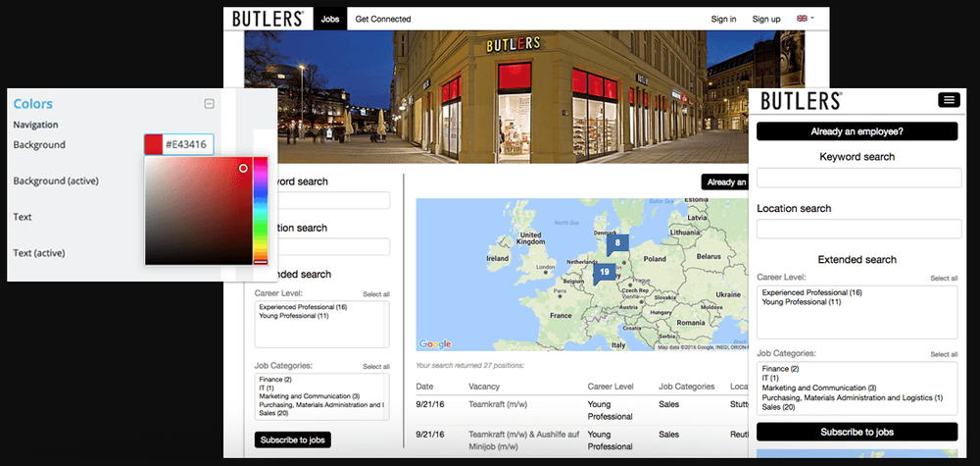Click the Google logo on the map
This screenshot has width=980, height=466.
435,344
